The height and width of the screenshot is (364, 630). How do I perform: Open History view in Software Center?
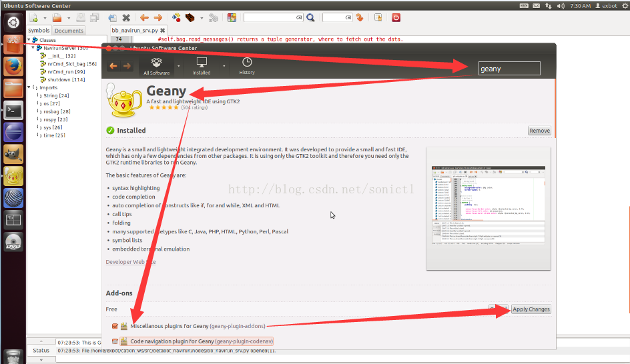click(247, 66)
